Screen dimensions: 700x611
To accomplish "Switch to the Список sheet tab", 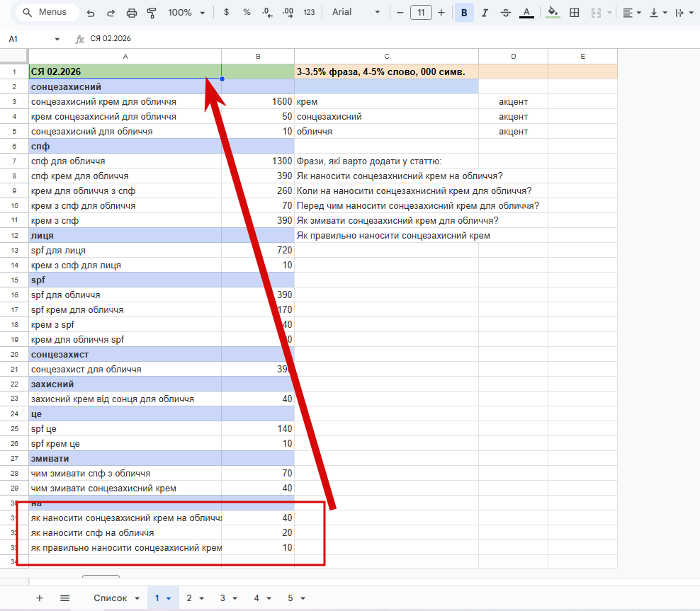I will (111, 598).
